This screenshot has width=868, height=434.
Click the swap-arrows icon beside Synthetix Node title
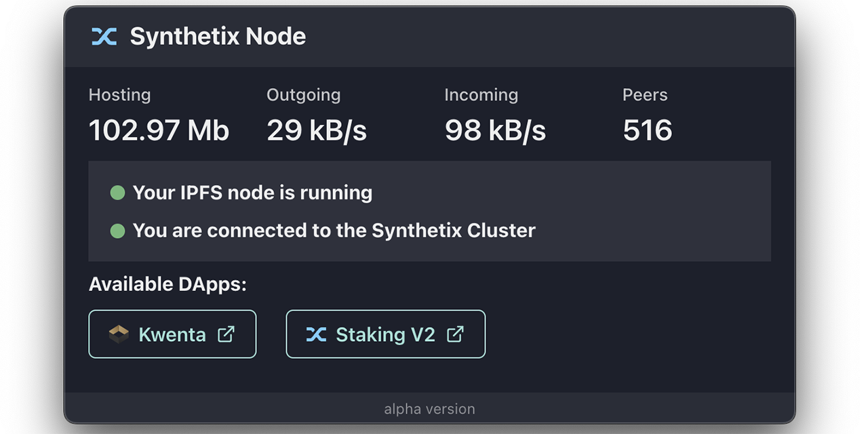pos(103,37)
